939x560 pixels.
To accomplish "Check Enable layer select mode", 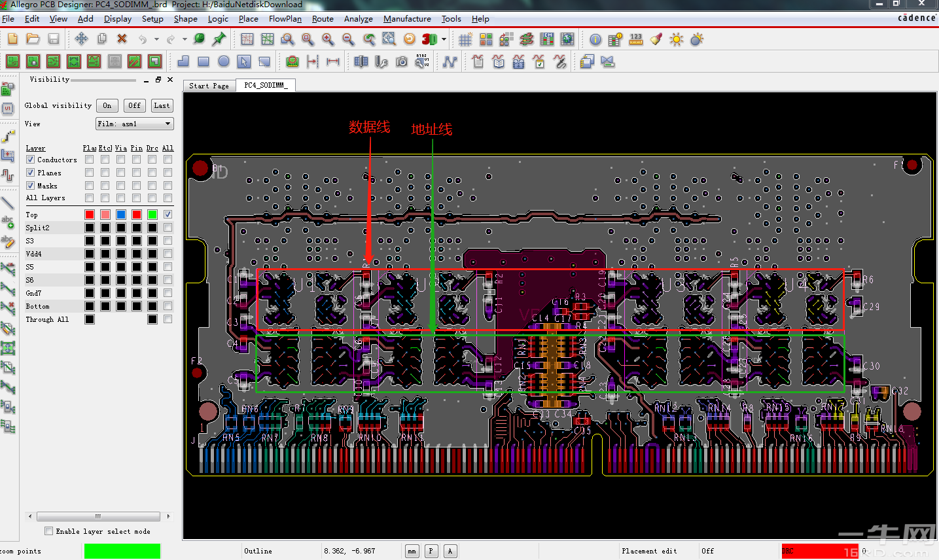I will pyautogui.click(x=48, y=531).
